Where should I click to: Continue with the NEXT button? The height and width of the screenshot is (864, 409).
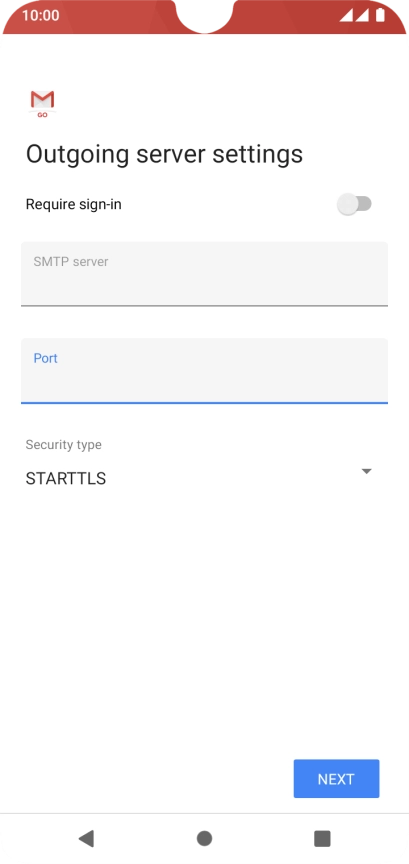[336, 779]
